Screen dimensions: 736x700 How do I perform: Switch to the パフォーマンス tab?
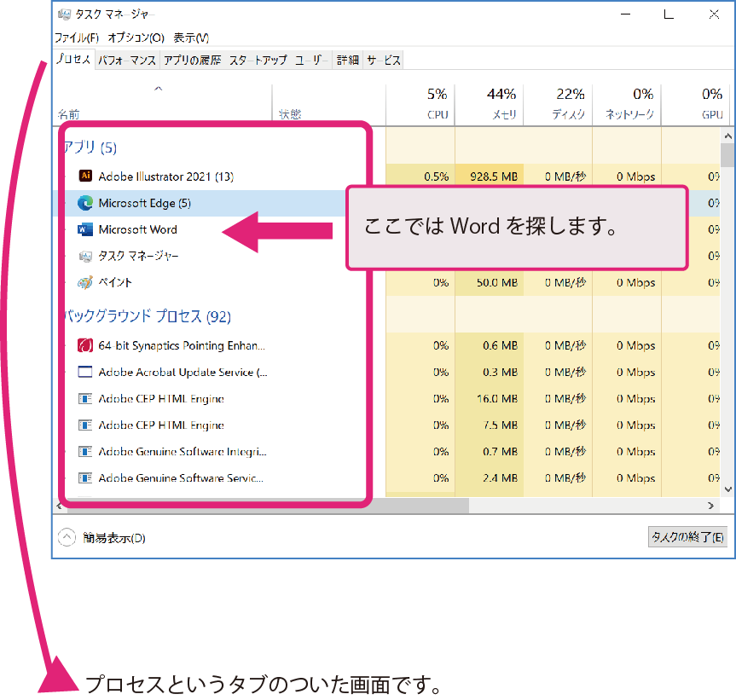[127, 61]
